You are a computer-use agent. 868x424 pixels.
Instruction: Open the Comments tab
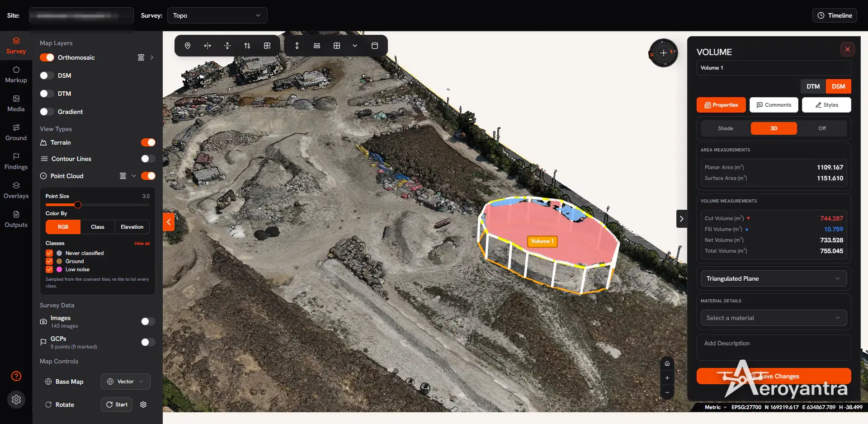pos(774,105)
